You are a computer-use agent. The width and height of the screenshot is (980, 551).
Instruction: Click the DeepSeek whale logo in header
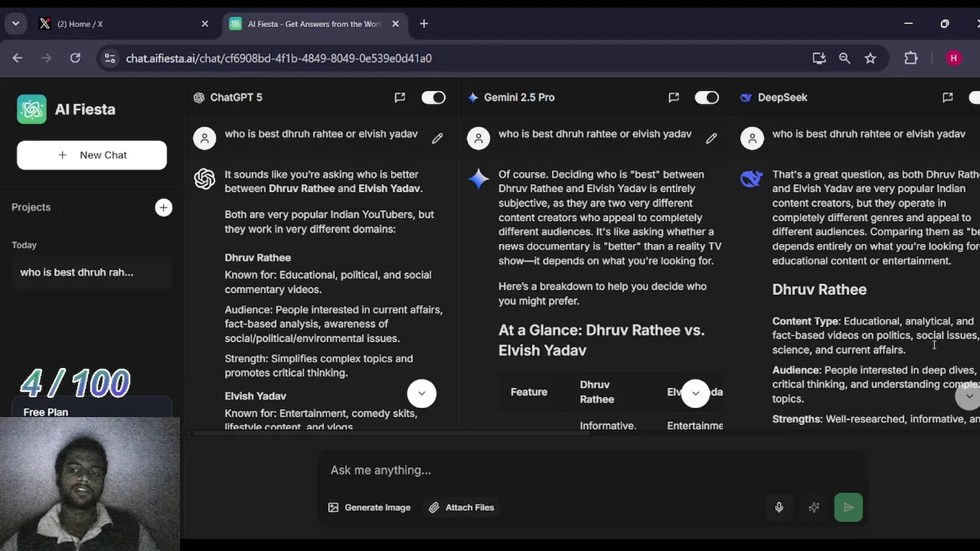[x=746, y=97]
